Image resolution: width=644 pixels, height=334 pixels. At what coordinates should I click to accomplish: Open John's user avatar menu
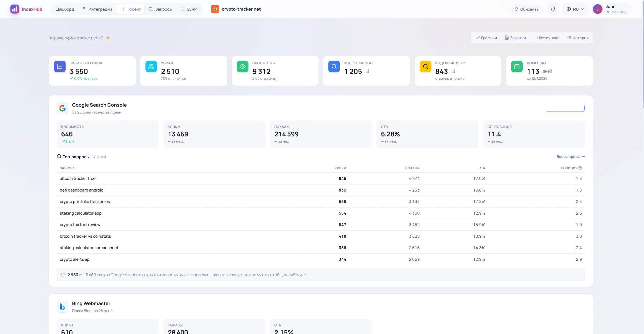tap(598, 9)
